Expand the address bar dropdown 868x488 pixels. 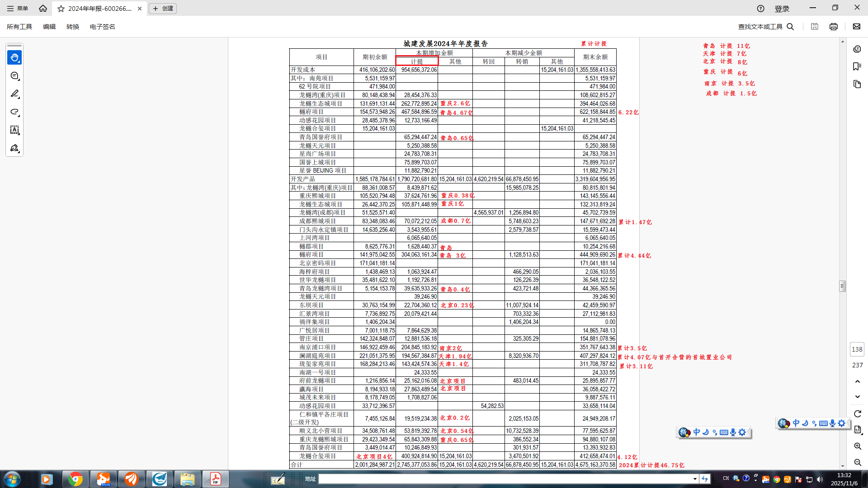pyautogui.click(x=695, y=479)
